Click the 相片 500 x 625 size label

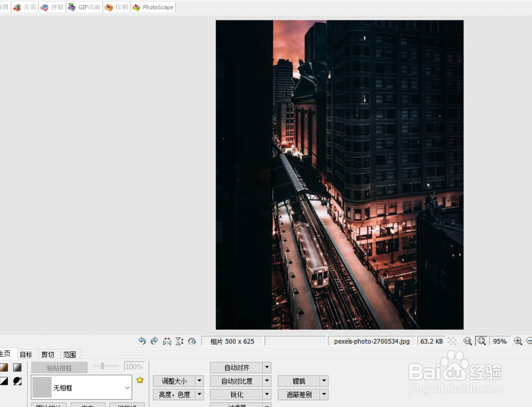coord(232,341)
